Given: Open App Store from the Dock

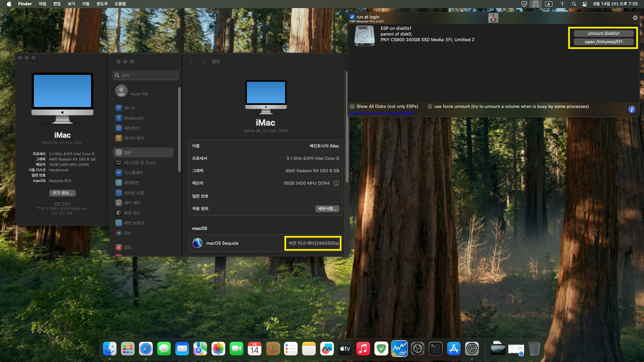Looking at the screenshot, I should [454, 349].
